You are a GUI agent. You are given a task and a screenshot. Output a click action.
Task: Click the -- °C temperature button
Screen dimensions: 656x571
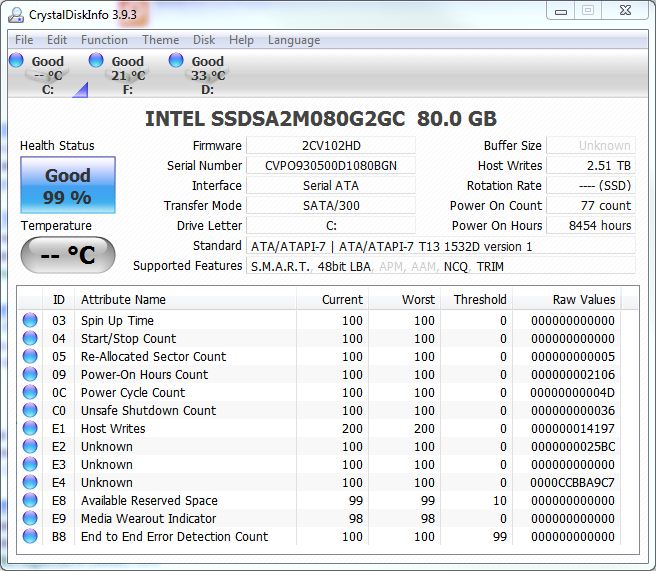point(68,255)
